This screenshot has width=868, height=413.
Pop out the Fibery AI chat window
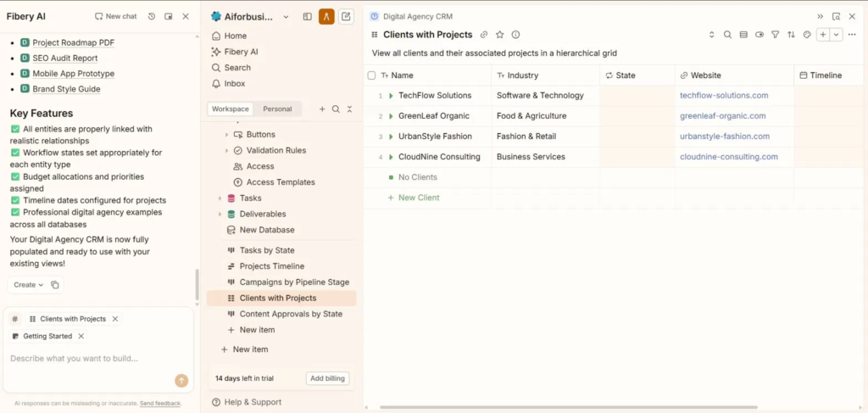169,17
